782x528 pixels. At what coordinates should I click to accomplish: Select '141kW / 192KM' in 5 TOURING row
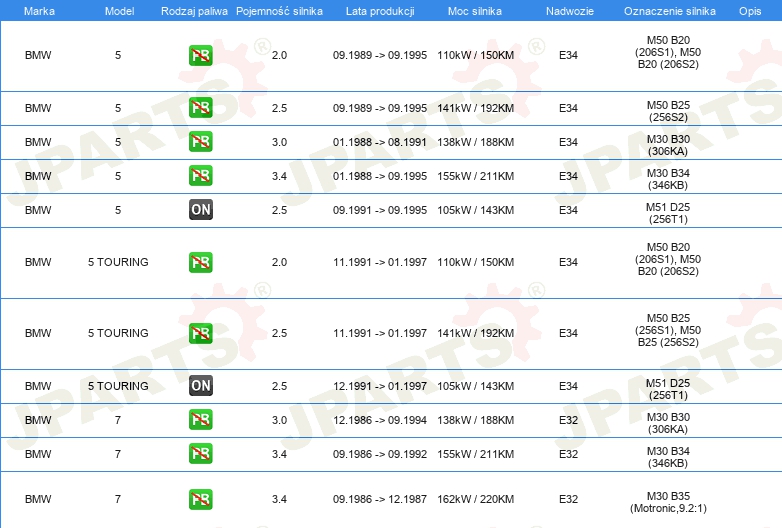[x=475, y=333]
